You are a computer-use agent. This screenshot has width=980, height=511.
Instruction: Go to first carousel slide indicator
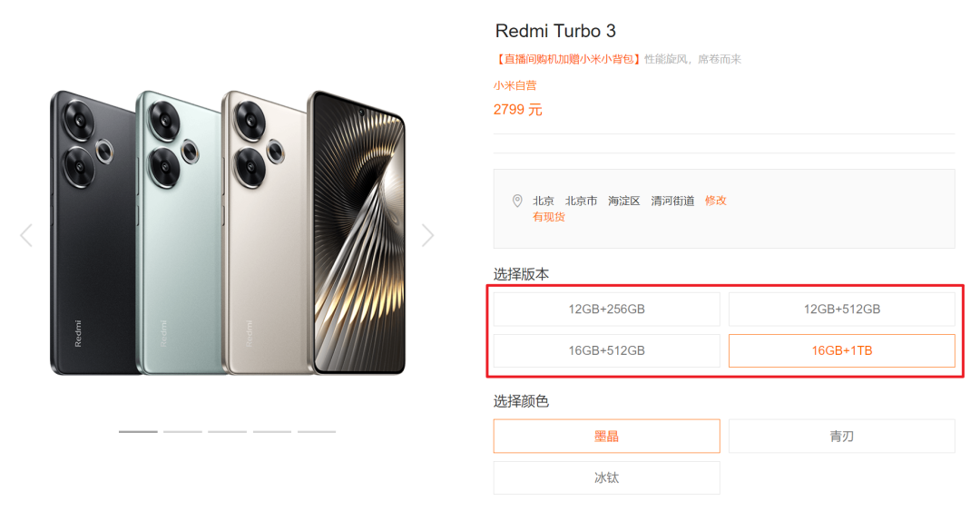click(138, 431)
